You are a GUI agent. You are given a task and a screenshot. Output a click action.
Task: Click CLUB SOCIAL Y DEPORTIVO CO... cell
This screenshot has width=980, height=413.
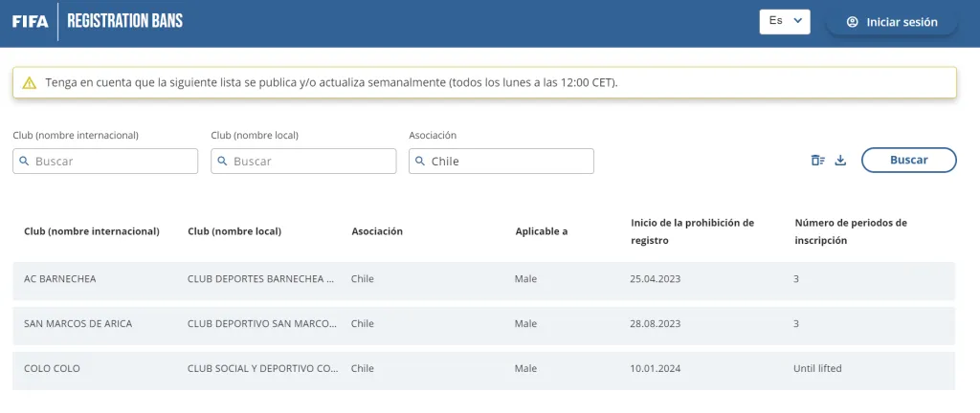click(263, 369)
